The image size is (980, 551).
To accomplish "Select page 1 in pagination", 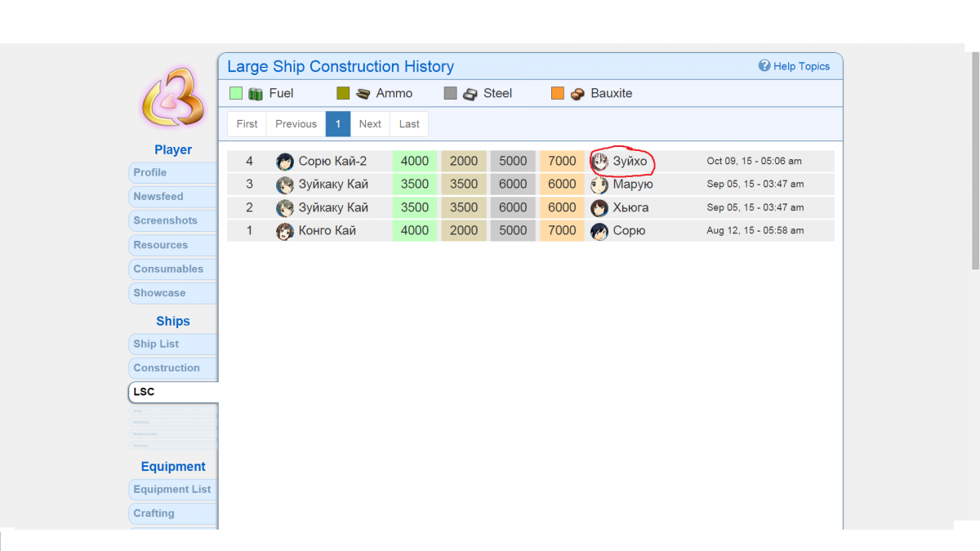I will coord(338,124).
